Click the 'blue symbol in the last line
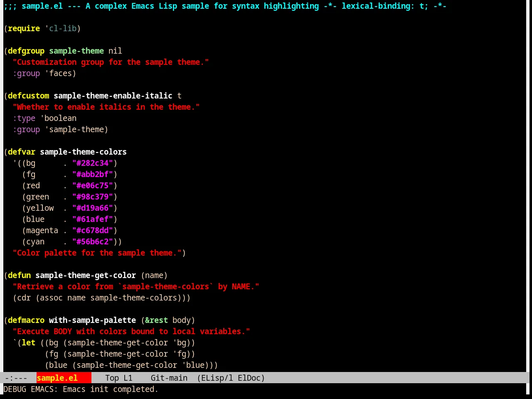 pyautogui.click(x=193, y=365)
